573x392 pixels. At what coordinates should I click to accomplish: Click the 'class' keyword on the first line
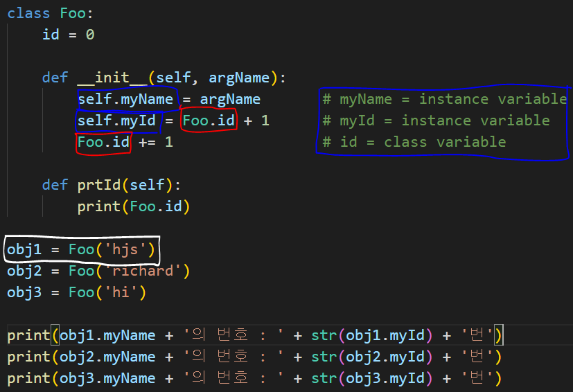coord(28,14)
